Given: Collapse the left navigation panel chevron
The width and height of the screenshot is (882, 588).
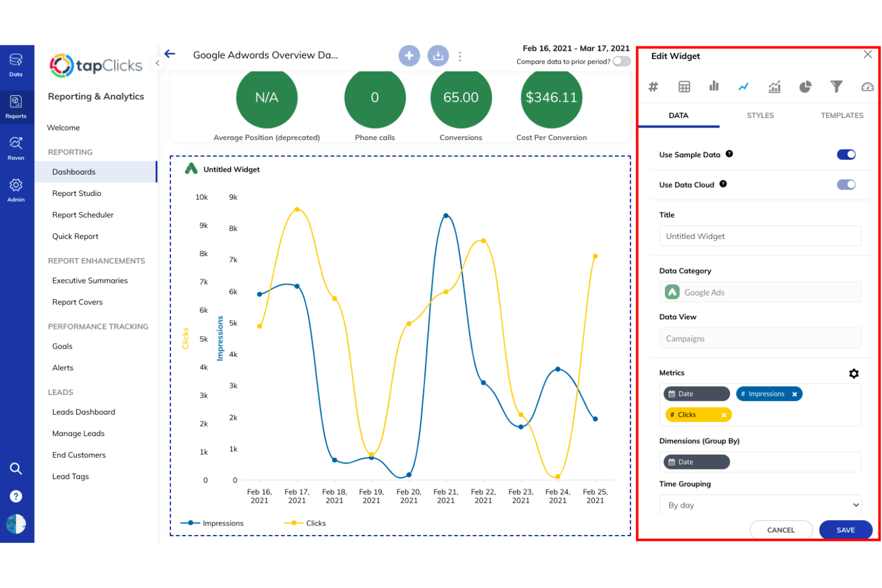Looking at the screenshot, I should [157, 62].
